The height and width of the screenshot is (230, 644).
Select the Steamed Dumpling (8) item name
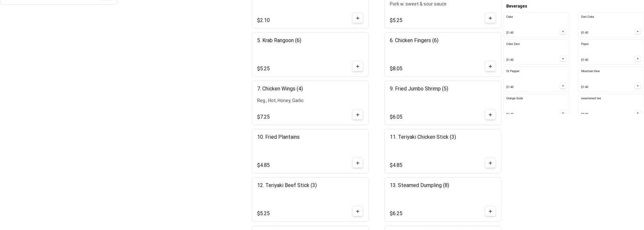[419, 185]
